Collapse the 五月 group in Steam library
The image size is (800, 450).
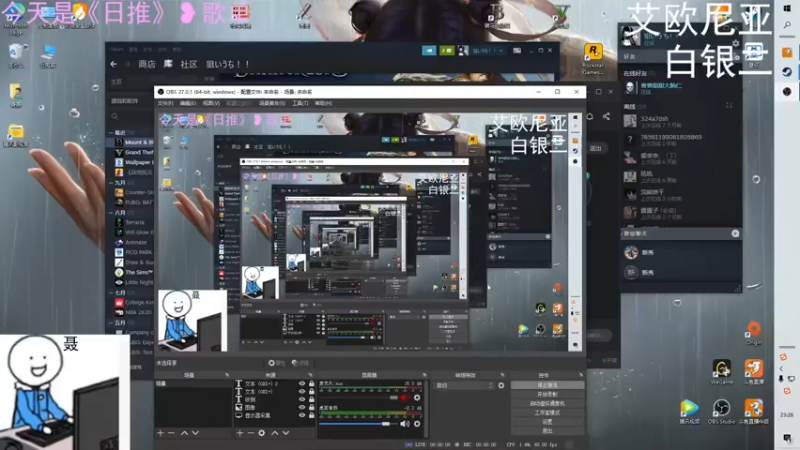click(x=111, y=323)
